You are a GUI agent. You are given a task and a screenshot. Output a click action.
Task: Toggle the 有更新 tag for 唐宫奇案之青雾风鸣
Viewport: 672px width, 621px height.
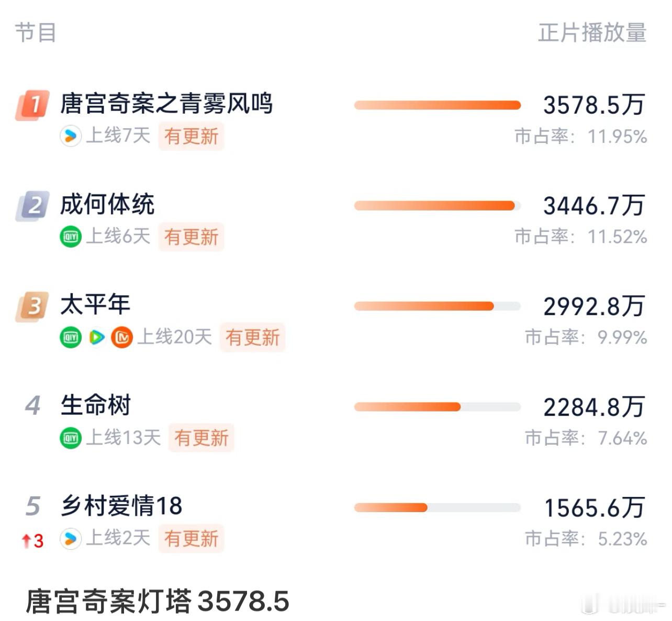191,137
